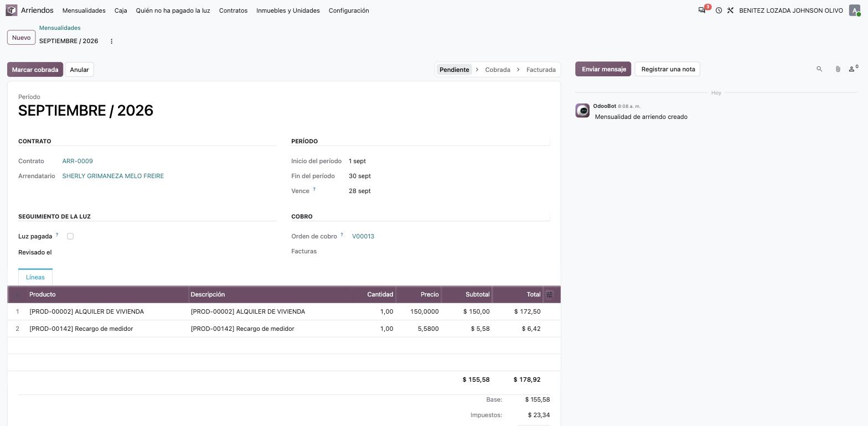This screenshot has width=868, height=426.
Task: Click Registrar una nota button
Action: click(x=668, y=69)
